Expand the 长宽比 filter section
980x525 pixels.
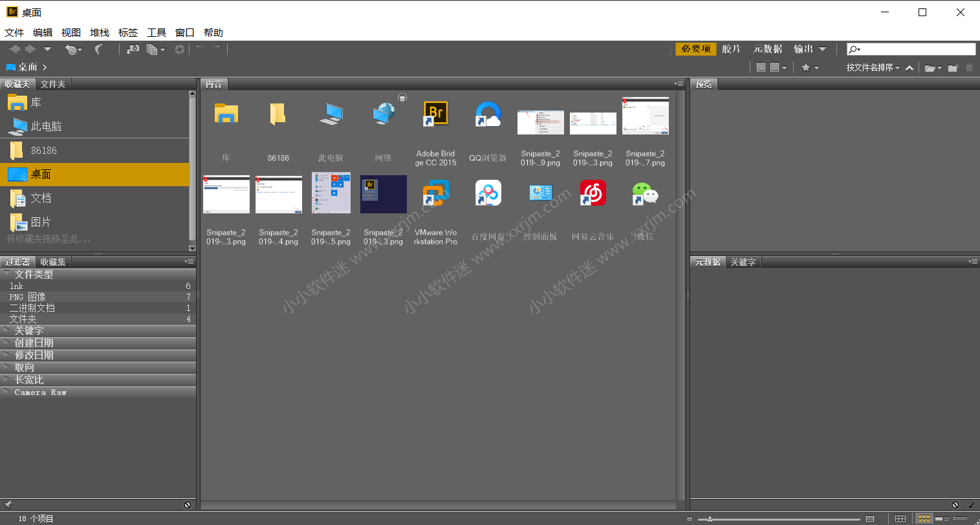coord(98,380)
